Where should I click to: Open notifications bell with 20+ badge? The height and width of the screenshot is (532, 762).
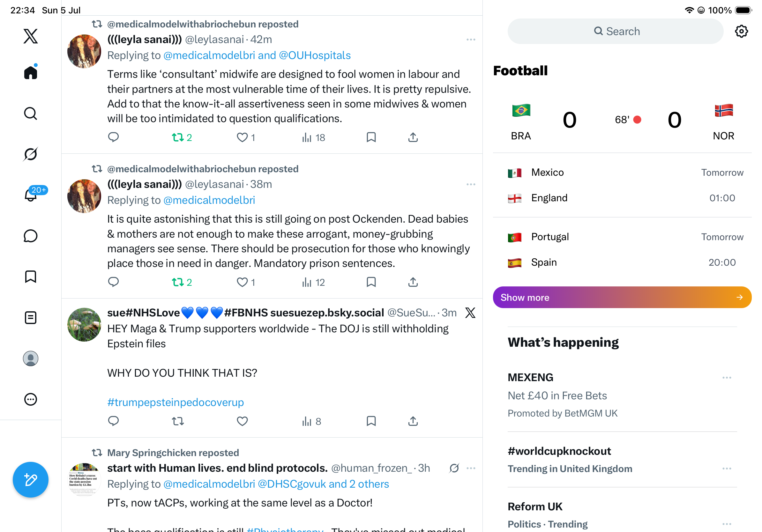tap(31, 195)
